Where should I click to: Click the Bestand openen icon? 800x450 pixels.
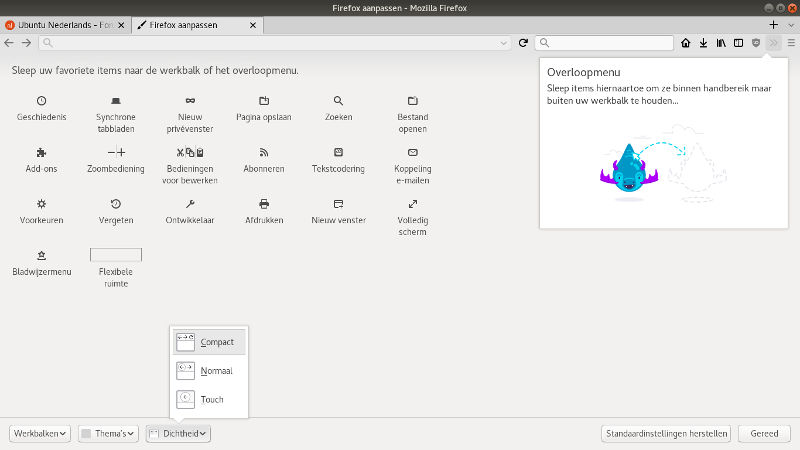[413, 101]
